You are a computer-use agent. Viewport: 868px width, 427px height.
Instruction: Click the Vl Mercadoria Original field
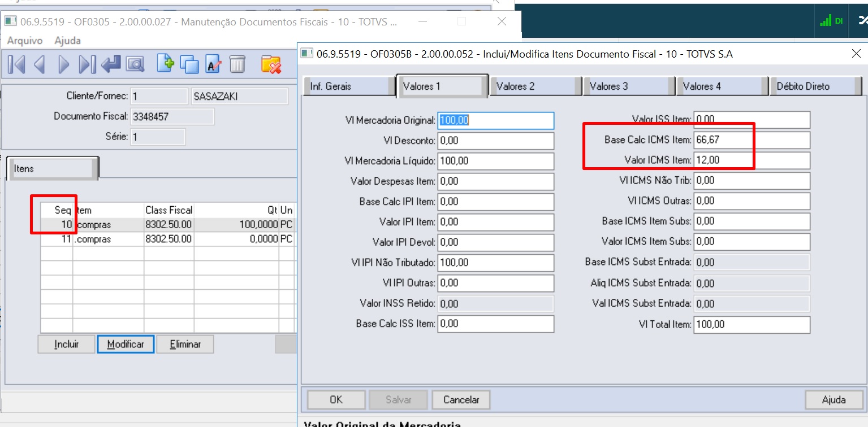pos(496,120)
